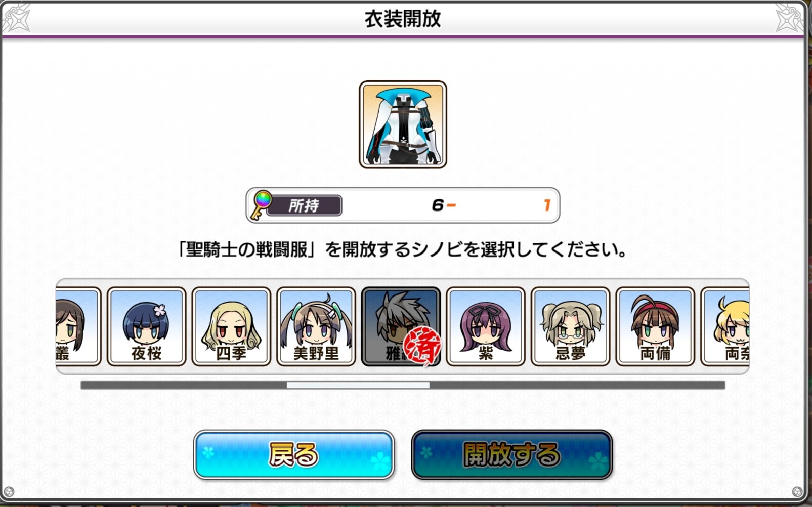The height and width of the screenshot is (507, 812).
Task: Click the 聖騎士の戦闘服 costume thumbnail
Action: coord(403,124)
